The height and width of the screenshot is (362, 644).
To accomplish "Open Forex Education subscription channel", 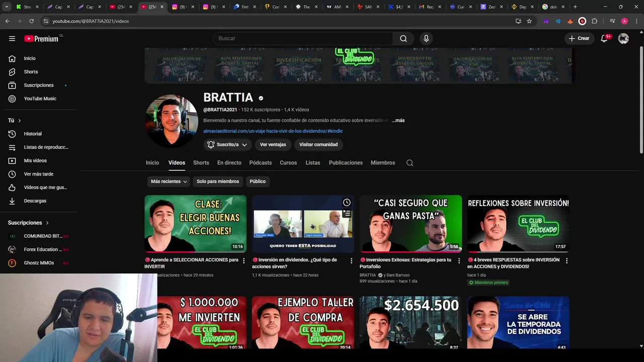I will 38,249.
